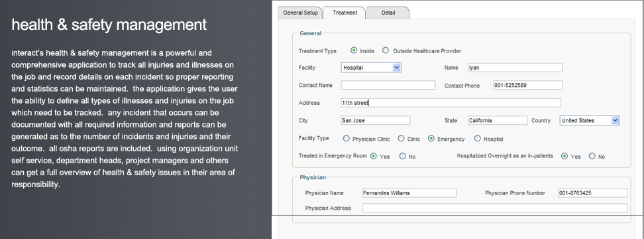This screenshot has width=644, height=239.
Task: Choose Outside Healthcare Provider radio
Action: pos(385,50)
